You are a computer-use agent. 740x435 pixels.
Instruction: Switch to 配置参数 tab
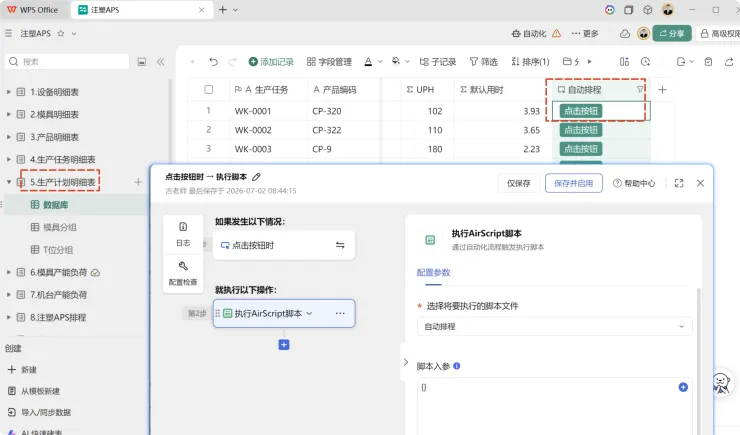(433, 273)
